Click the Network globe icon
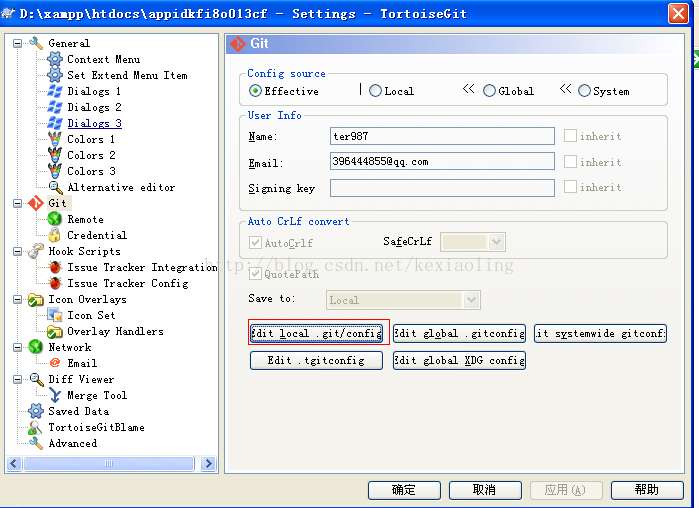 36,347
